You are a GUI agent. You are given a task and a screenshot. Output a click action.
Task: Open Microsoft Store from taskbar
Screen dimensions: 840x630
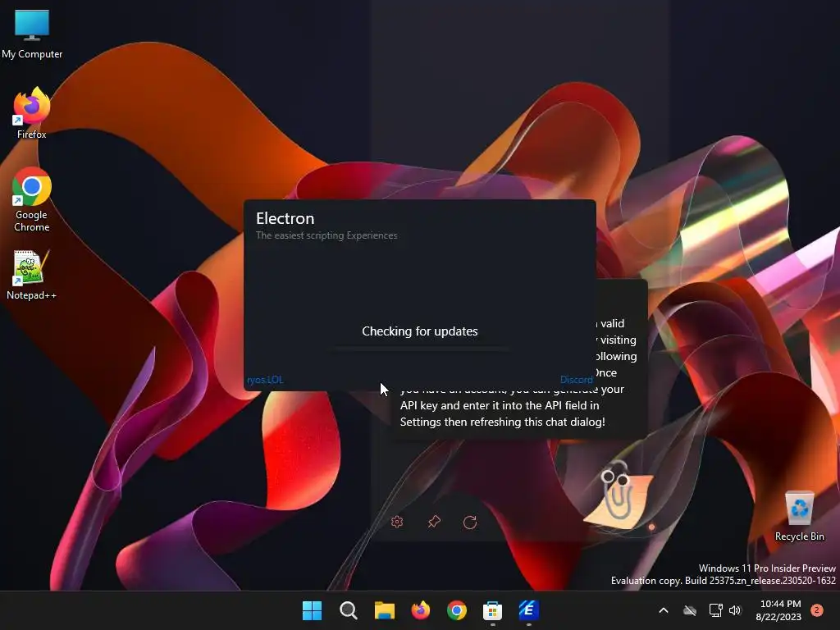point(492,610)
